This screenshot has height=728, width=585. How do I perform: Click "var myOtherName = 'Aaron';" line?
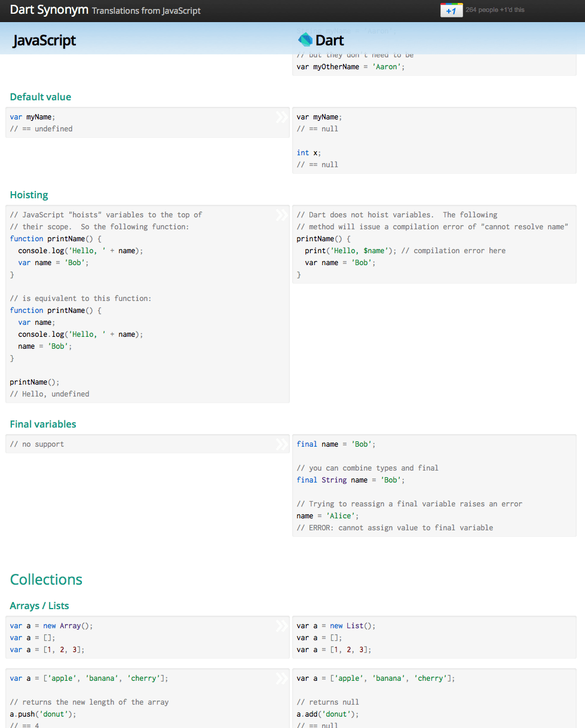[x=351, y=67]
